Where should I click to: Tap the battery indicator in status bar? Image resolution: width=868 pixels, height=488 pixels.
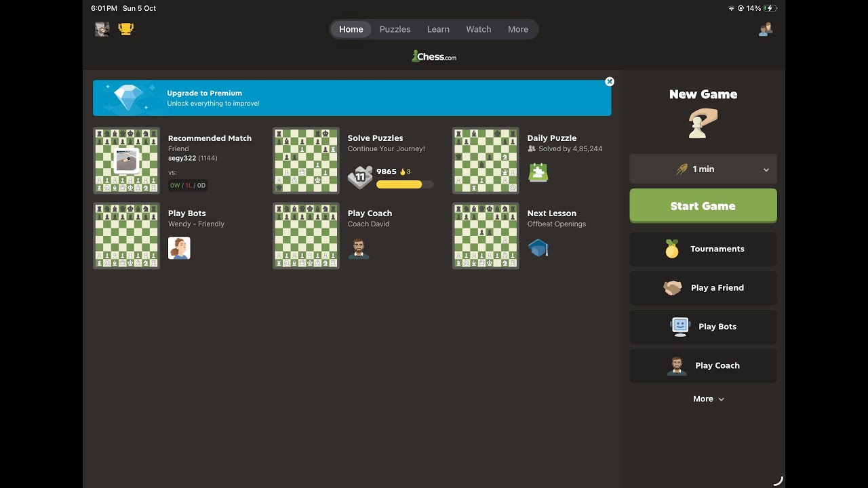click(x=770, y=8)
